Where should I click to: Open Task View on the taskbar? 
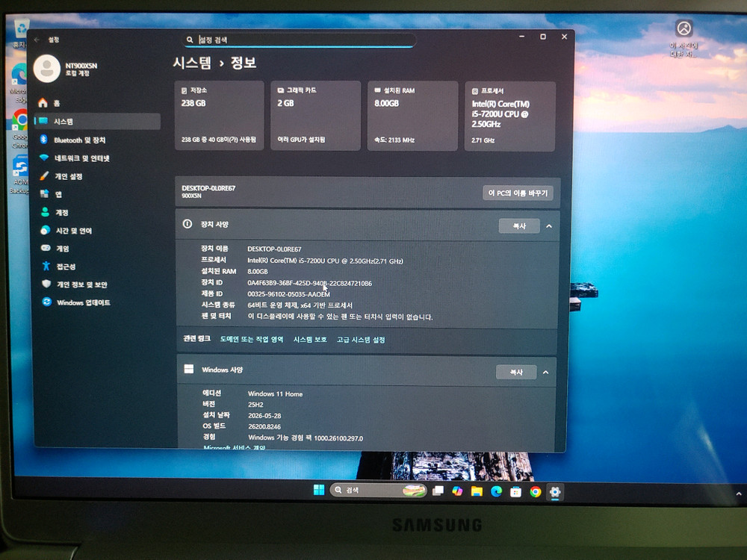438,491
